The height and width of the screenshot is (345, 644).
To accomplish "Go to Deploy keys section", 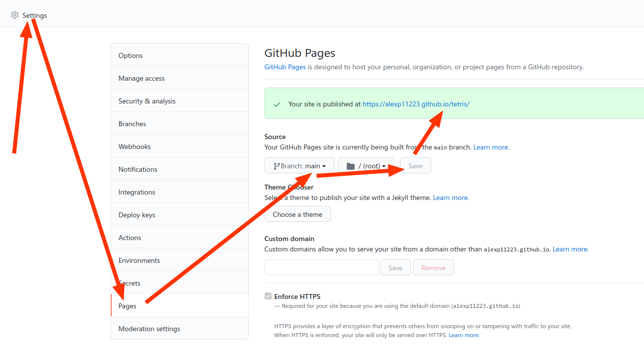I will point(180,214).
